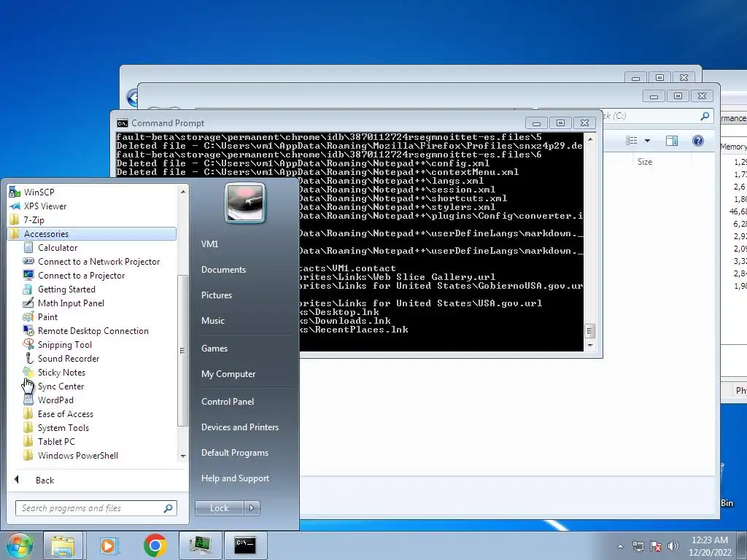
Task: Open Windows Media Player from taskbar
Action: [x=109, y=545]
